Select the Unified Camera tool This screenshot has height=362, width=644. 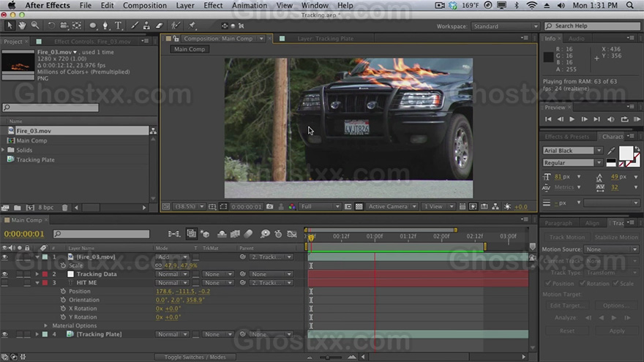pyautogui.click(x=64, y=26)
